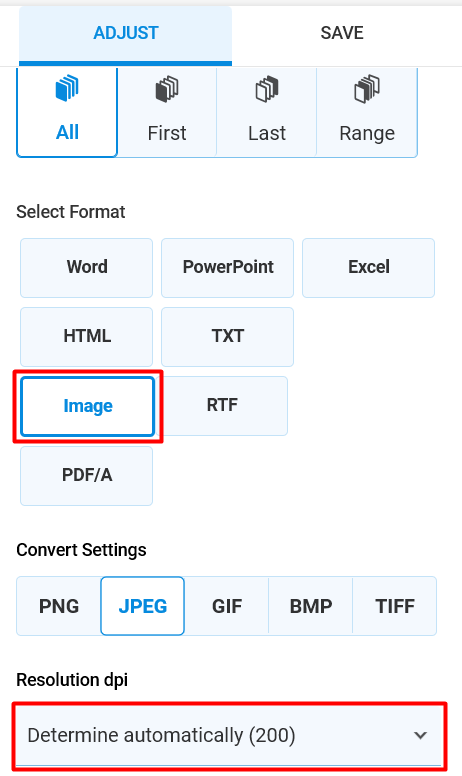Choose the First page icon

(167, 89)
